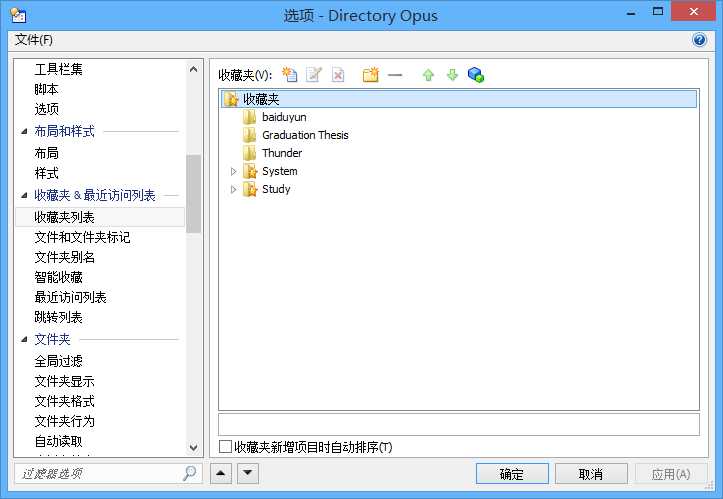The width and height of the screenshot is (723, 499).
Task: Open the 布局 page
Action: (x=47, y=153)
